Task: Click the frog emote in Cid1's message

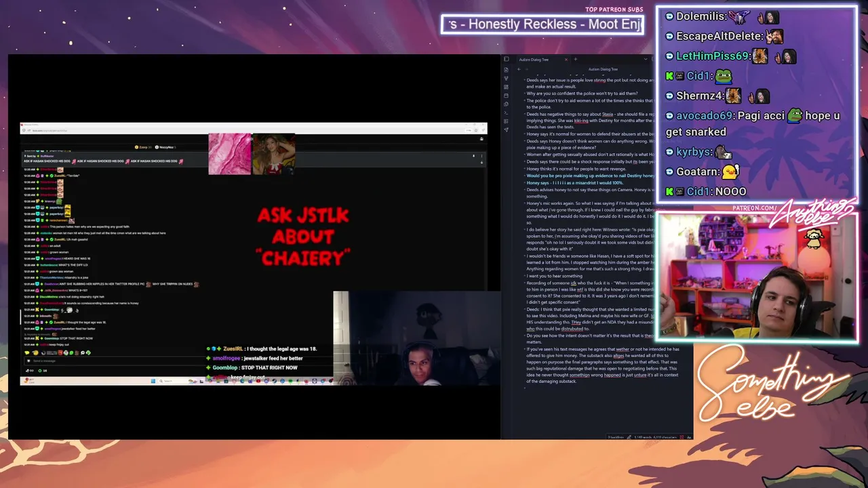Action: 724,76
